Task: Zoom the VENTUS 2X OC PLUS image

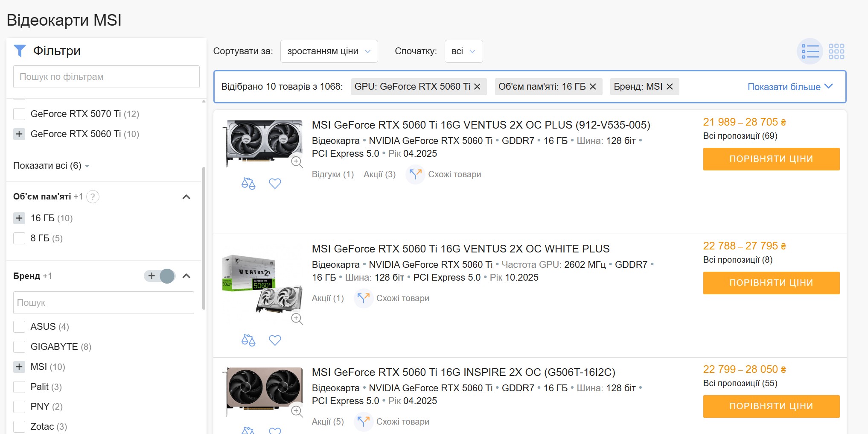Action: click(297, 162)
